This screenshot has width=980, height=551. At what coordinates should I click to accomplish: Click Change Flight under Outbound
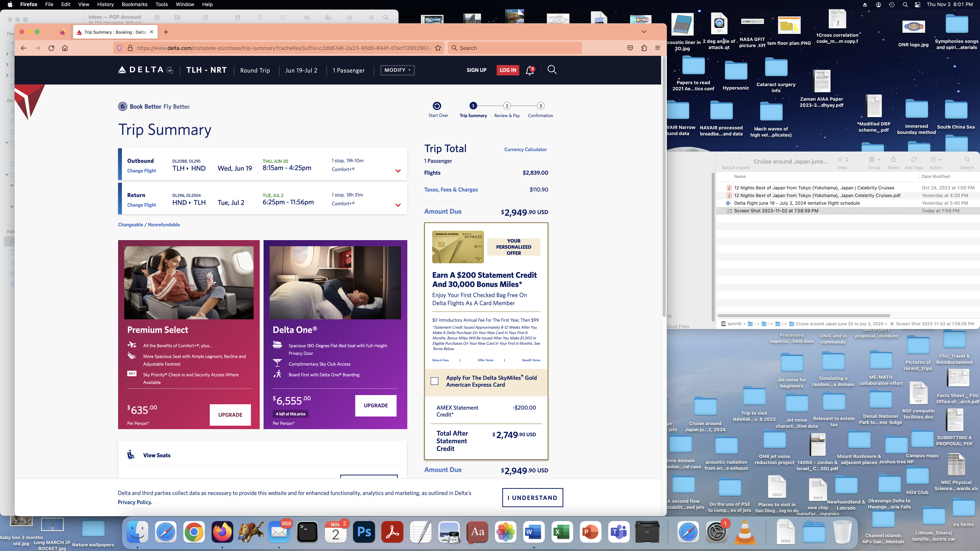coord(141,171)
